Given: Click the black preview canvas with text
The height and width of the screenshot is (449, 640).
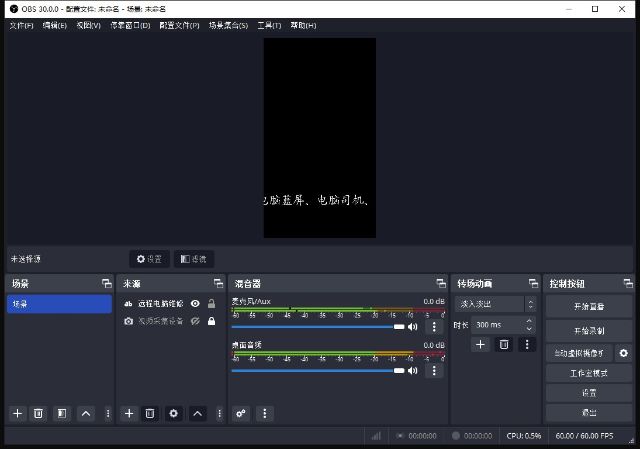Looking at the screenshot, I should point(320,138).
